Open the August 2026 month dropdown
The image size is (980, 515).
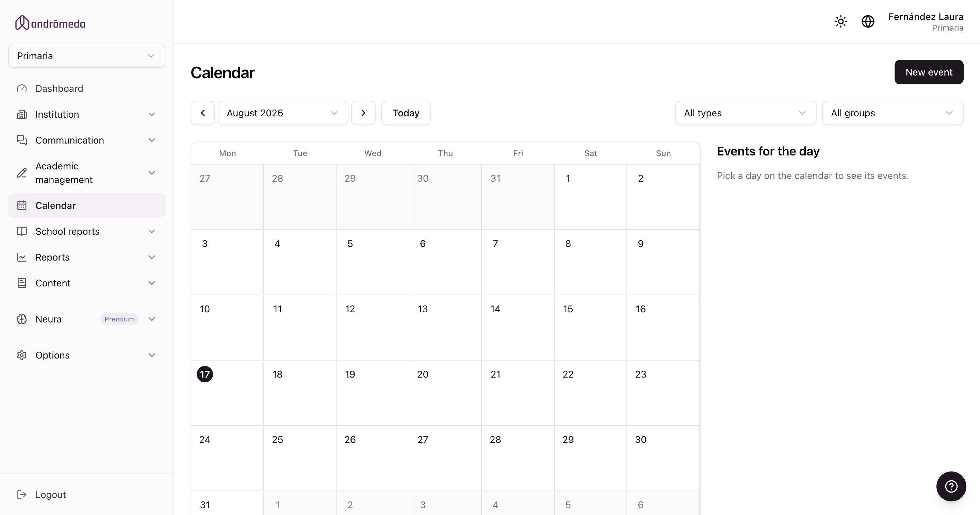[283, 113]
